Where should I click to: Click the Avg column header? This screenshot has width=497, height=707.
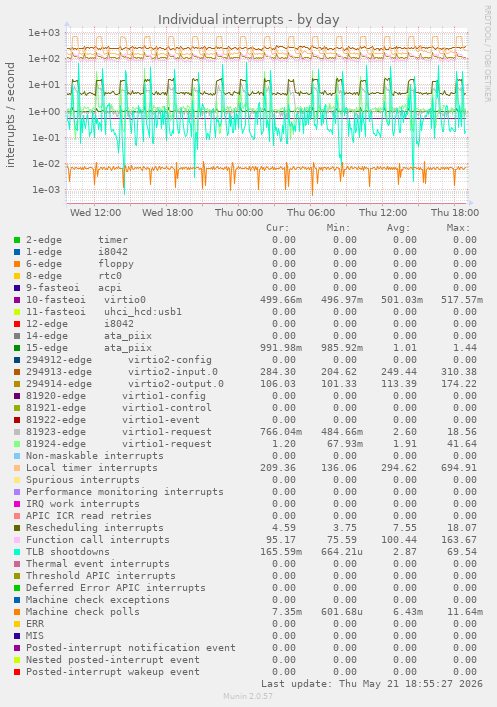[x=398, y=228]
